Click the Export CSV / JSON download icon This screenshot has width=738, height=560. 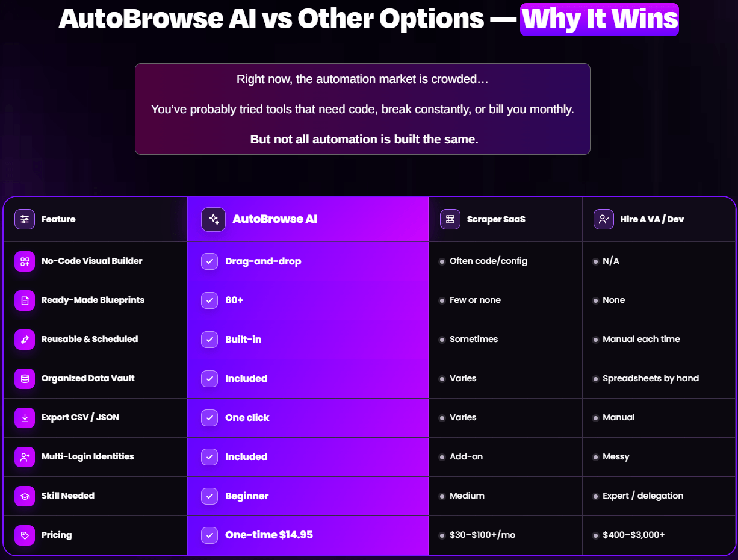pyautogui.click(x=25, y=418)
